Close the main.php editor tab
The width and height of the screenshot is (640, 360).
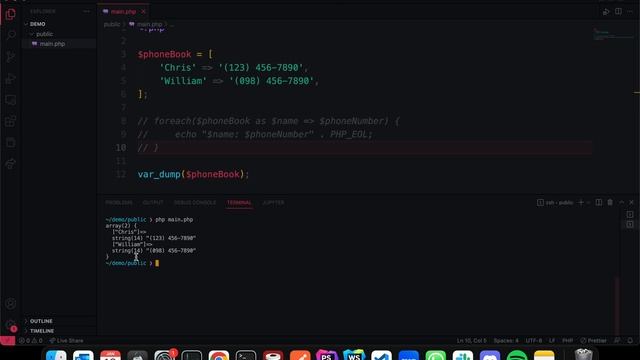pos(143,12)
